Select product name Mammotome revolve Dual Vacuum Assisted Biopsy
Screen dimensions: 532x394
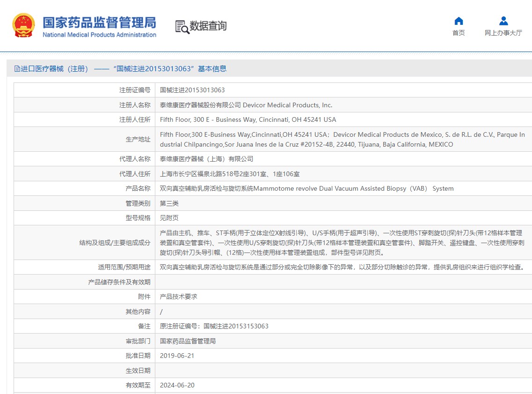[x=307, y=188]
